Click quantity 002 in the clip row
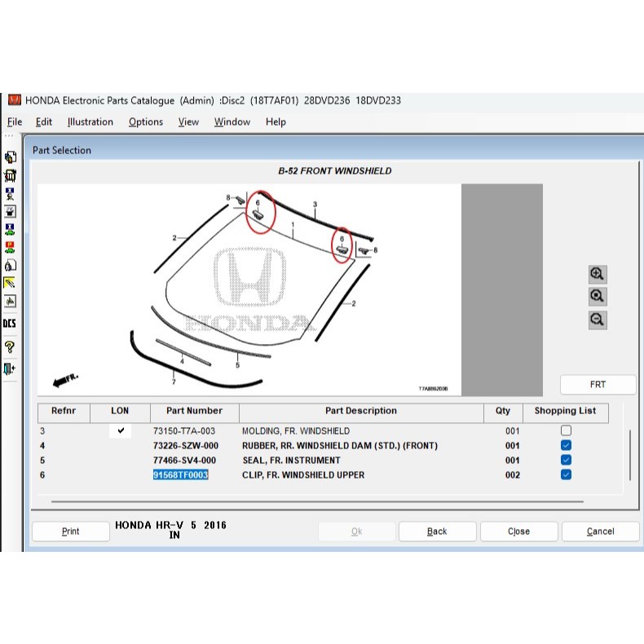The height and width of the screenshot is (644, 644). click(512, 475)
